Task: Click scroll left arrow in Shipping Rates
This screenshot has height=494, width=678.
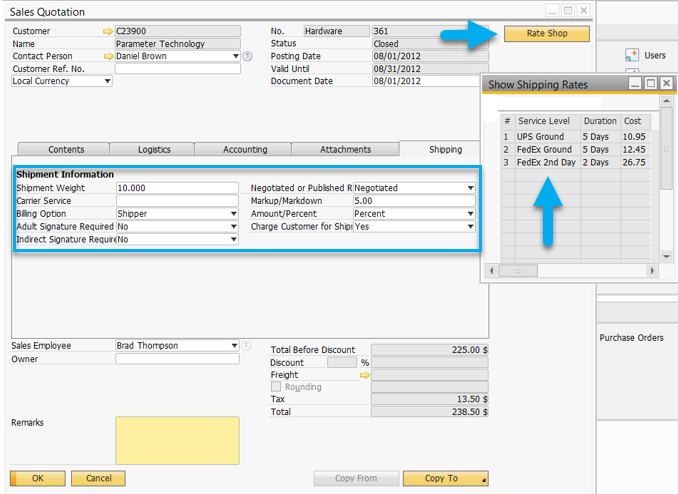Action: (491, 271)
